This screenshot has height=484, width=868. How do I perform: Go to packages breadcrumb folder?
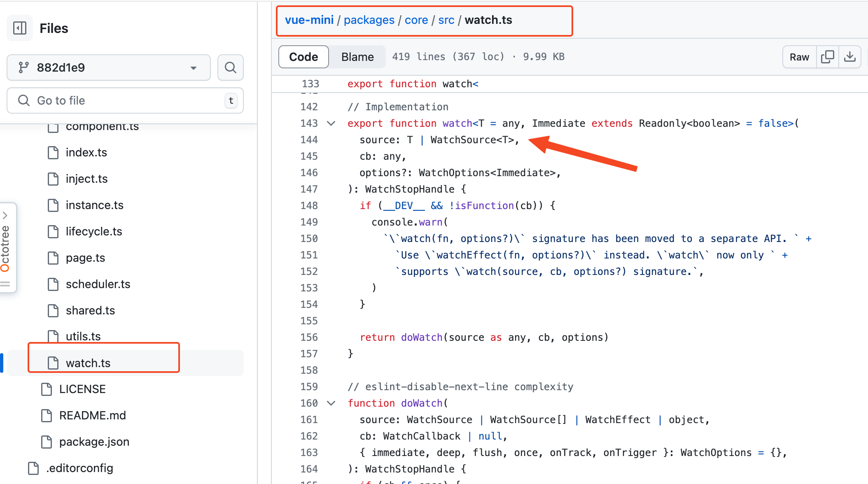(369, 20)
